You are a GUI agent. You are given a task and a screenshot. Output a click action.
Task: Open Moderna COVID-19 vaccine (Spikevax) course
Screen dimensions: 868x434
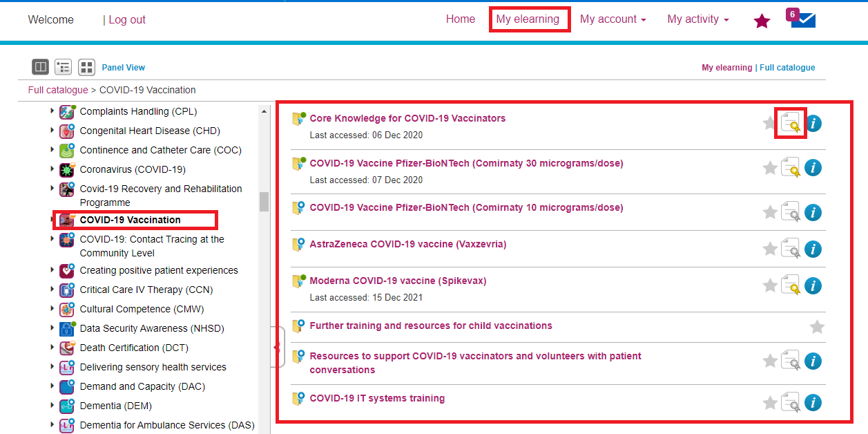[398, 281]
